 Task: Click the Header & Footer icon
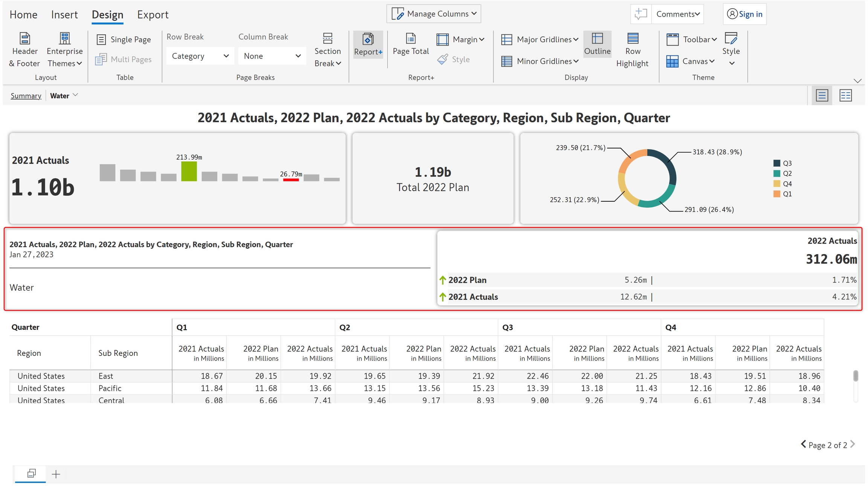click(x=24, y=39)
